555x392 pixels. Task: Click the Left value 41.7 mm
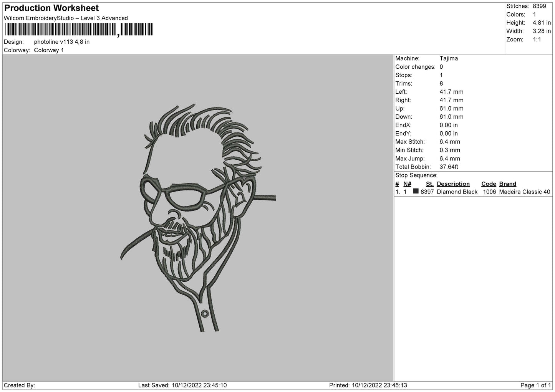pyautogui.click(x=451, y=92)
